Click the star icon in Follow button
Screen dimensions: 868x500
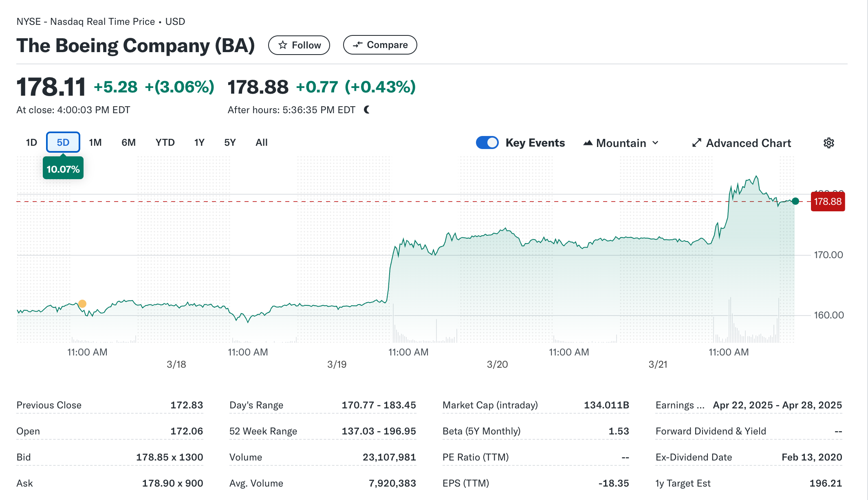(283, 45)
